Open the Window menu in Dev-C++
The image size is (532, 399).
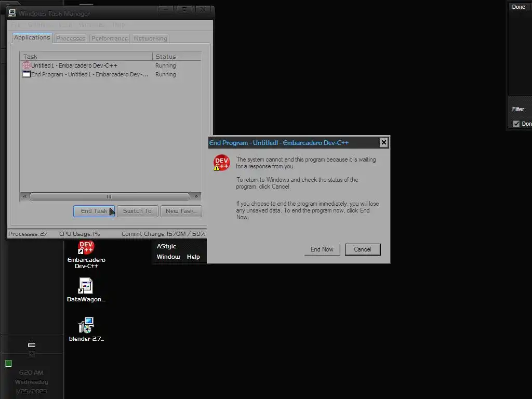168,257
